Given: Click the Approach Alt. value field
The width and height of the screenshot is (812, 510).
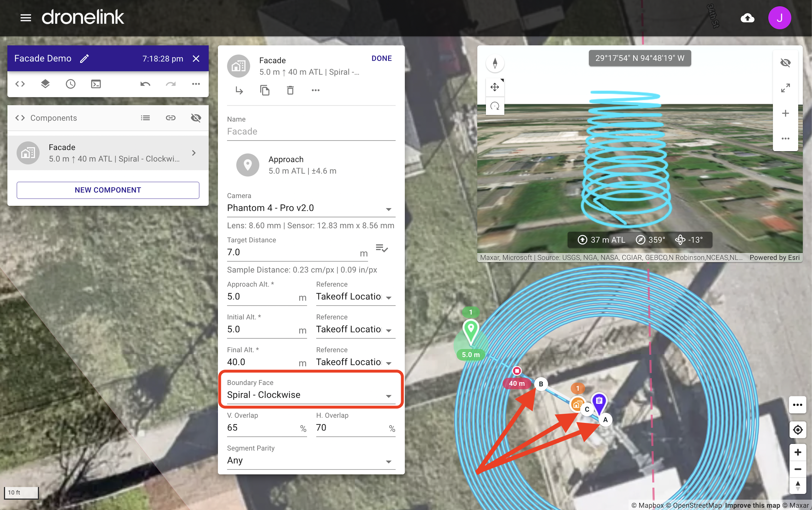Looking at the screenshot, I should coord(267,297).
